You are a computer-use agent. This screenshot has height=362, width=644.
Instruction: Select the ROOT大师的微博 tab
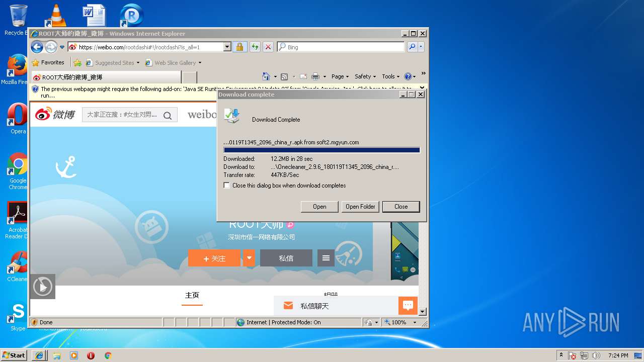coord(106,77)
